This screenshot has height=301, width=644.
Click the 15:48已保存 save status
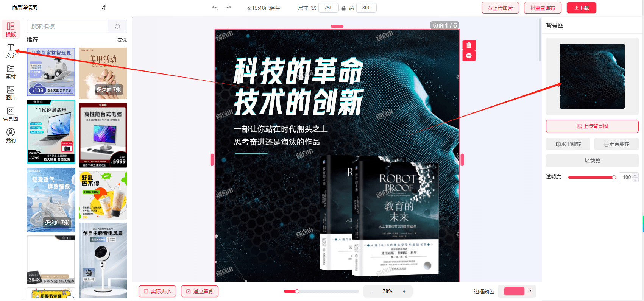[x=264, y=8]
